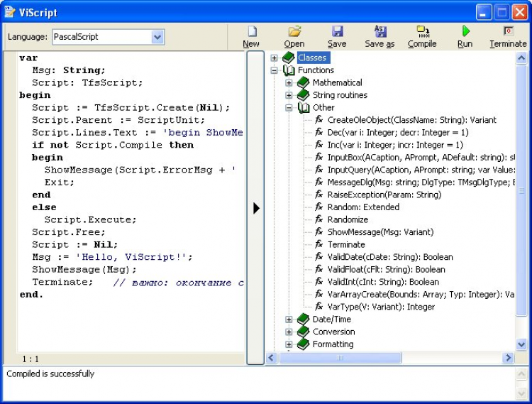Click the fx icon beside ShowMessage
This screenshot has width=532, height=404.
[319, 231]
